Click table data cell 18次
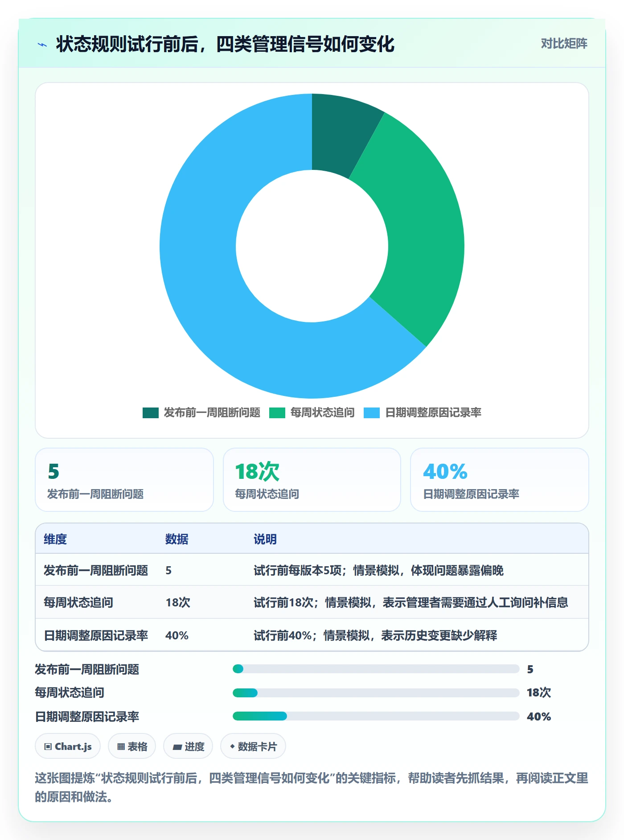Screen dimensions: 624x840 point(178,602)
